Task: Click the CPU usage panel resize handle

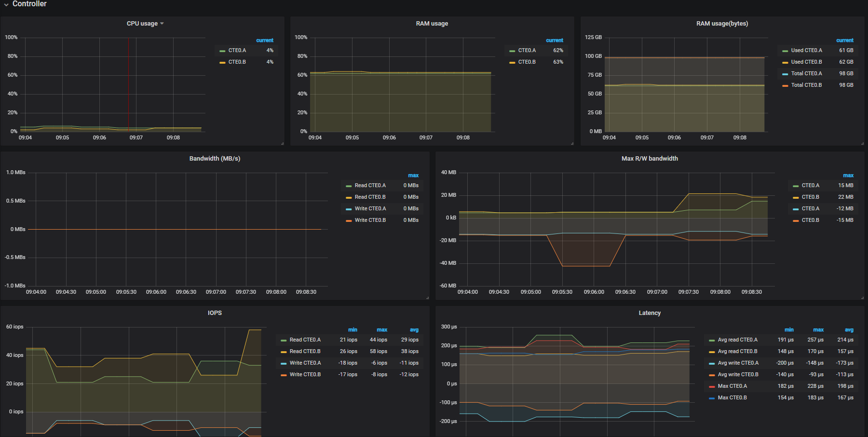Action: click(283, 143)
